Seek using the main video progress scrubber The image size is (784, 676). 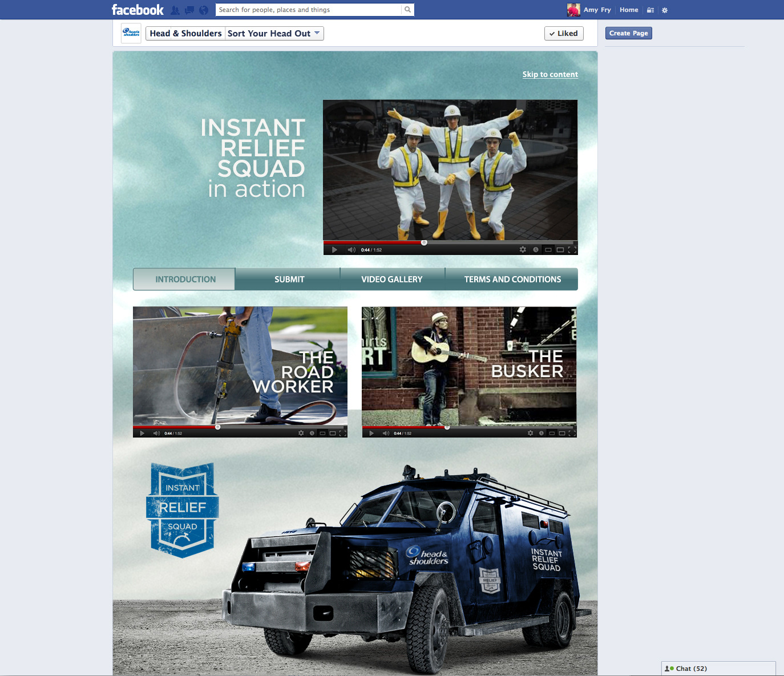424,242
